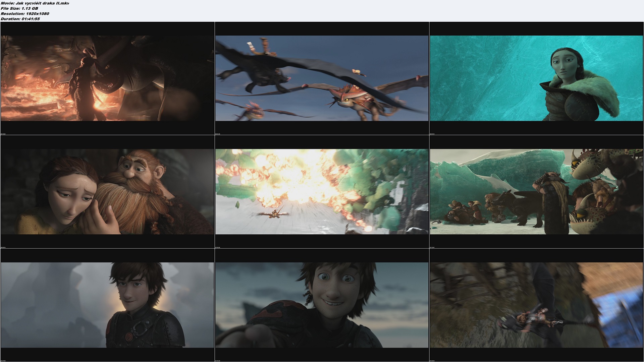Click timestamp label under smiling boy close-up
644x362 pixels.
pyautogui.click(x=218, y=361)
